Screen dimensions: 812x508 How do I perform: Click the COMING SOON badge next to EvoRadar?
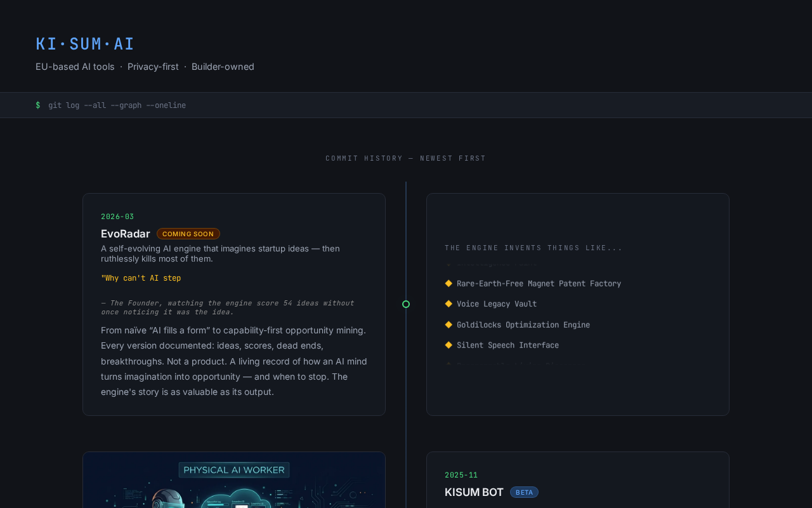188,234
